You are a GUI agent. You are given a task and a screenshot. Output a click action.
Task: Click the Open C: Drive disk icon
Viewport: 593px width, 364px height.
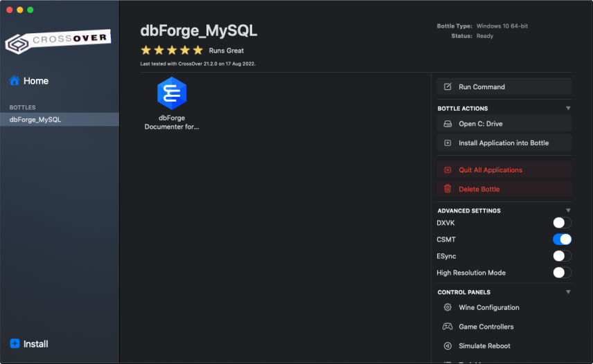448,124
